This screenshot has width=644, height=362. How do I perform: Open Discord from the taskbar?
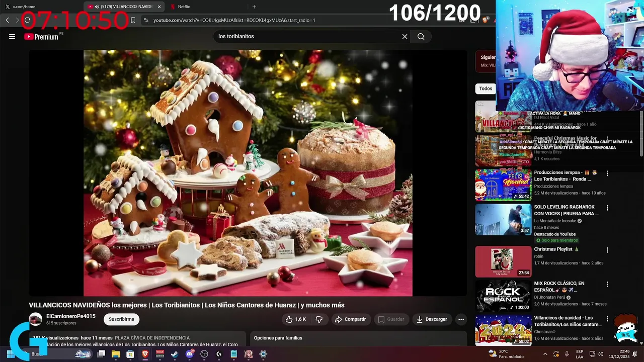point(189,354)
